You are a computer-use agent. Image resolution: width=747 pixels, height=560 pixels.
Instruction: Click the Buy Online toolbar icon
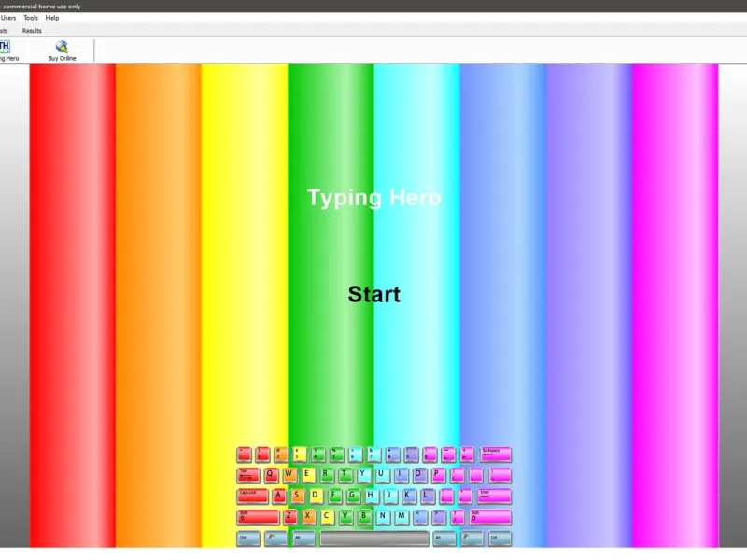(62, 50)
